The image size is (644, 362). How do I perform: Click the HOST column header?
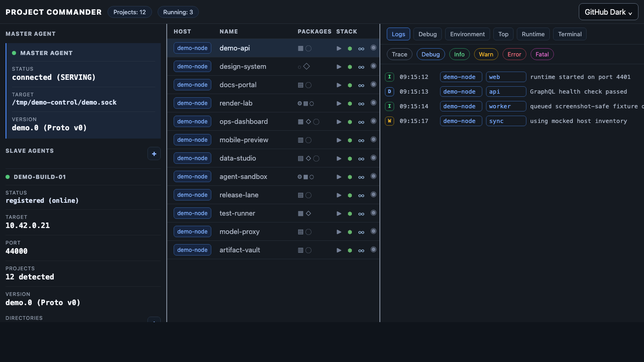[x=182, y=32]
